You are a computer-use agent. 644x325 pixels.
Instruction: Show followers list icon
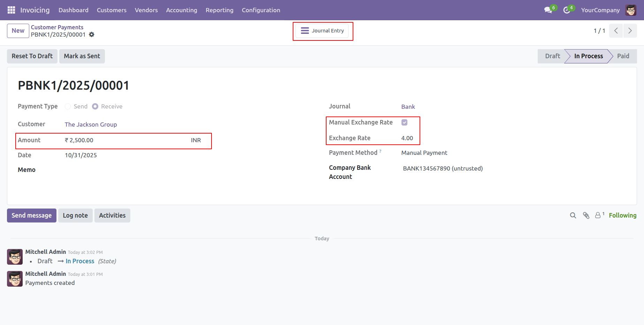click(x=599, y=215)
